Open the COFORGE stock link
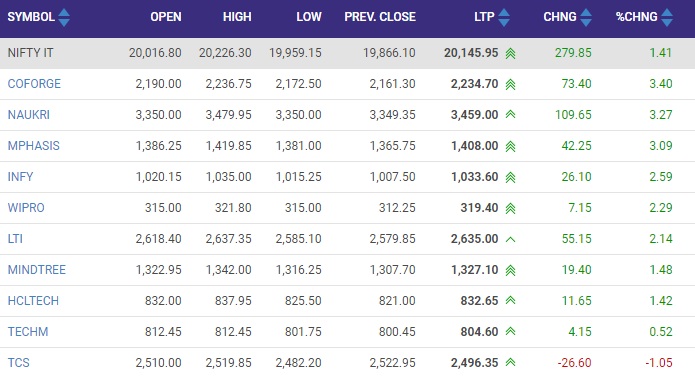695x378 pixels. pyautogui.click(x=34, y=84)
